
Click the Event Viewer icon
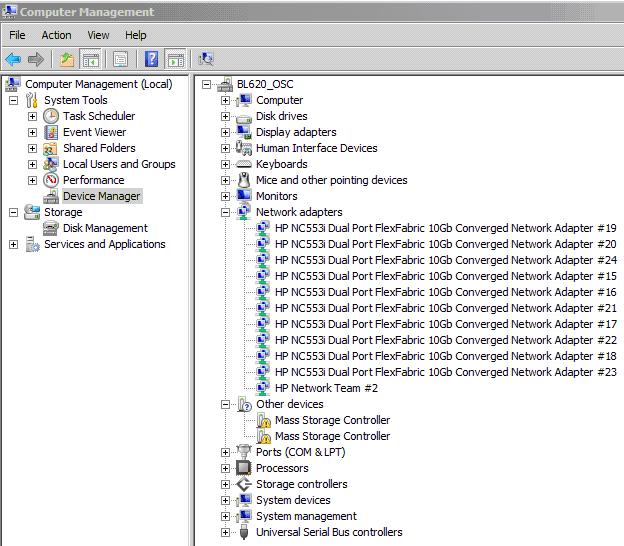[x=51, y=132]
